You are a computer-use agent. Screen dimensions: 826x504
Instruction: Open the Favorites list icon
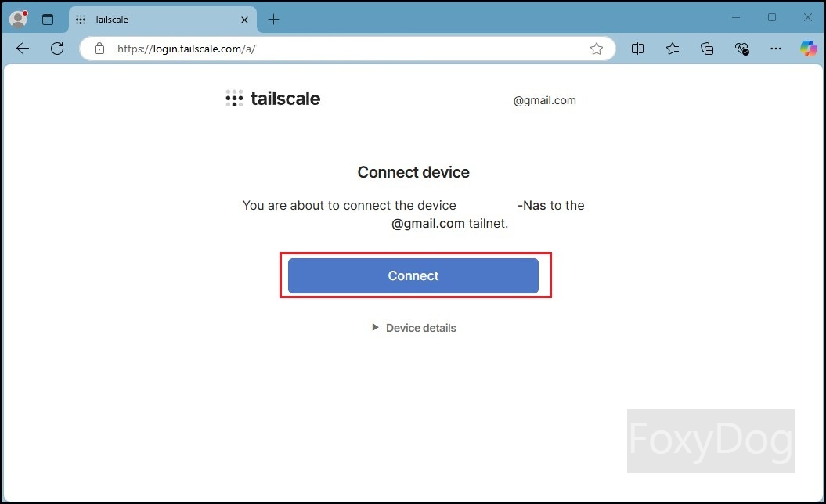[673, 49]
